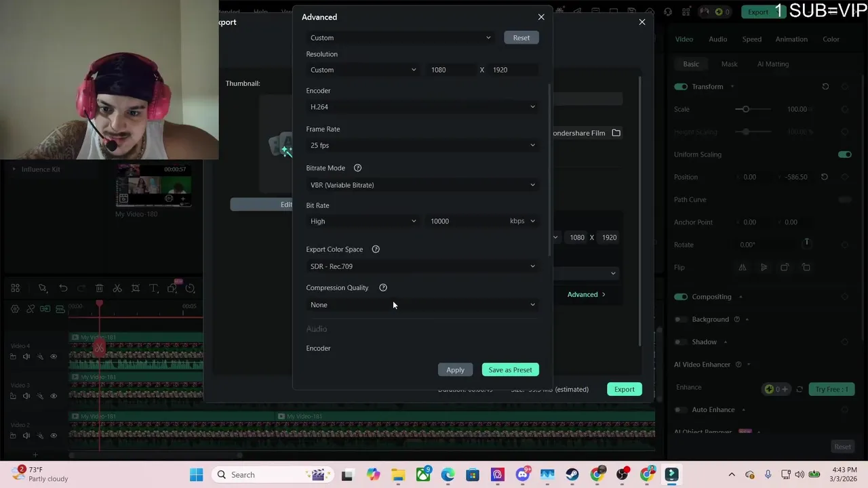This screenshot has height=488, width=868.
Task: Click the resolution width 1080 field
Action: [x=451, y=70]
